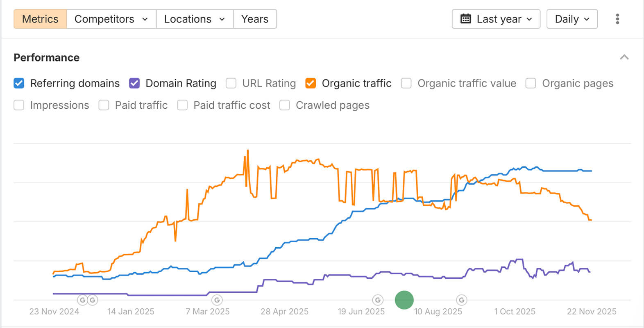This screenshot has width=644, height=328.
Task: Open the Daily interval dropdown
Action: point(572,19)
